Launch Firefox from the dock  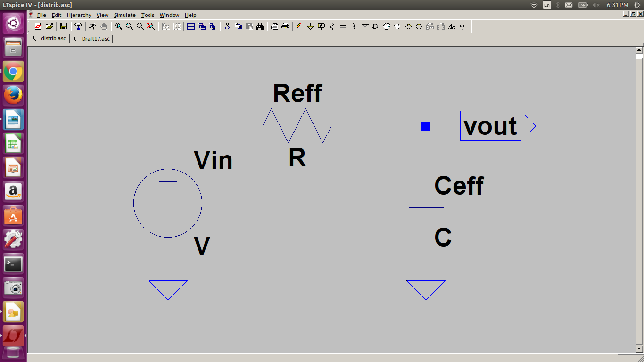[x=13, y=95]
